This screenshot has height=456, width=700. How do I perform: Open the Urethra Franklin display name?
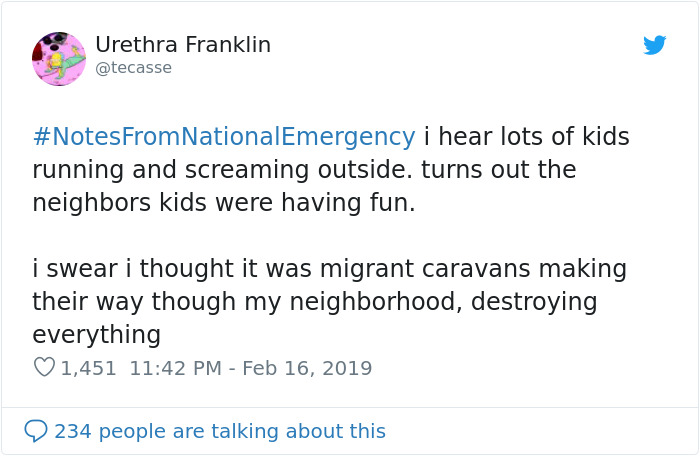183,45
